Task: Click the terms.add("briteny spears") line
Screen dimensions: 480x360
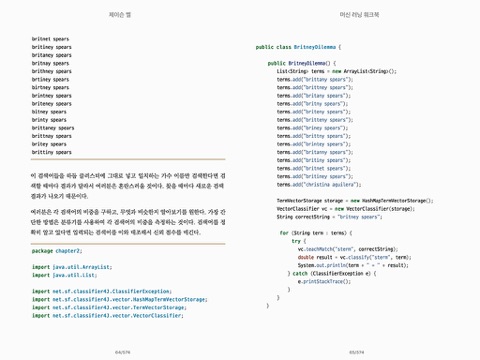Action: 313,112
